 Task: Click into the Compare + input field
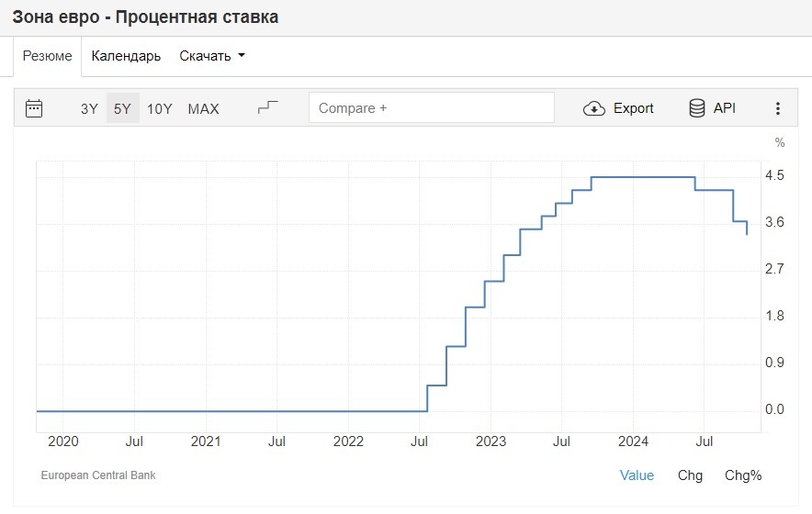(x=432, y=107)
